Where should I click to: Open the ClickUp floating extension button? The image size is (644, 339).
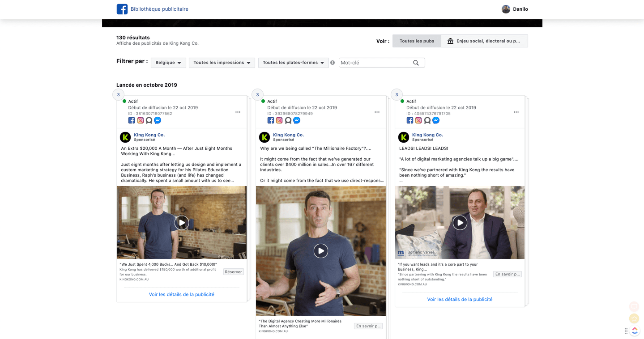[635, 331]
